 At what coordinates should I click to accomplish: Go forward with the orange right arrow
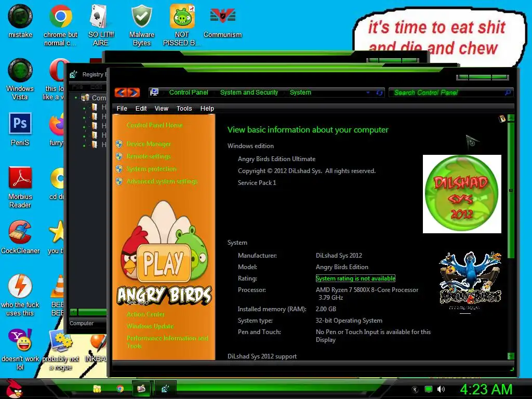coord(134,92)
